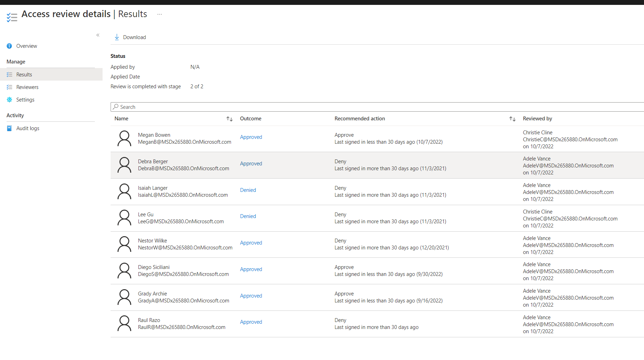
Task: Select Megan Bowen's profile avatar
Action: pyautogui.click(x=124, y=138)
